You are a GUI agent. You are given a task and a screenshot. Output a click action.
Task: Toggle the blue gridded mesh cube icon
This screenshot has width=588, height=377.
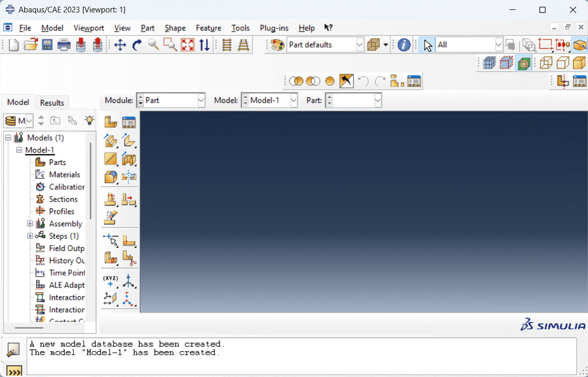pos(489,63)
